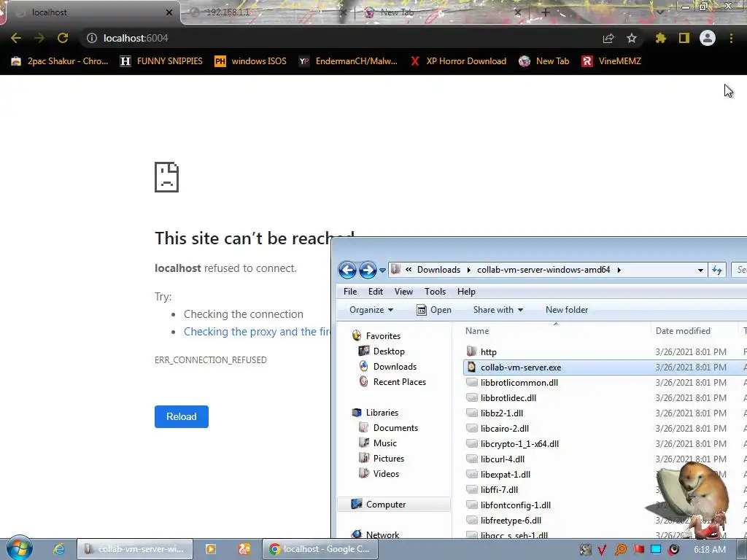Open the Organize dropdown
747x560 pixels.
point(371,310)
